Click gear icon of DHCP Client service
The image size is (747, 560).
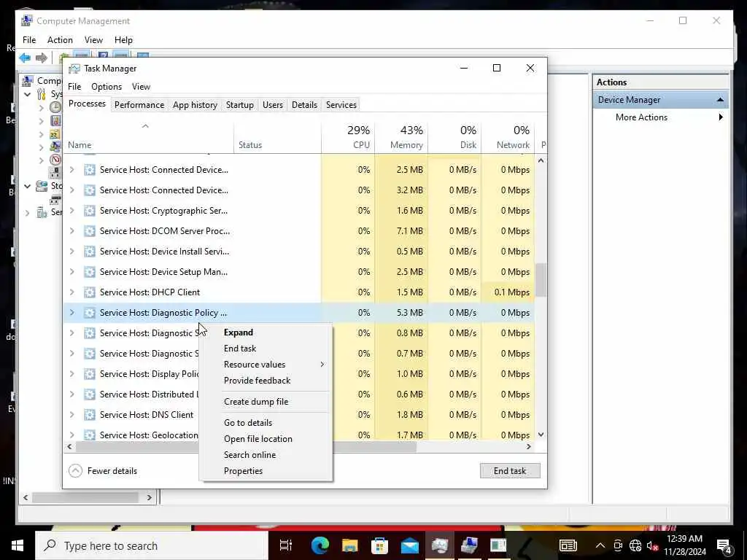tap(90, 292)
